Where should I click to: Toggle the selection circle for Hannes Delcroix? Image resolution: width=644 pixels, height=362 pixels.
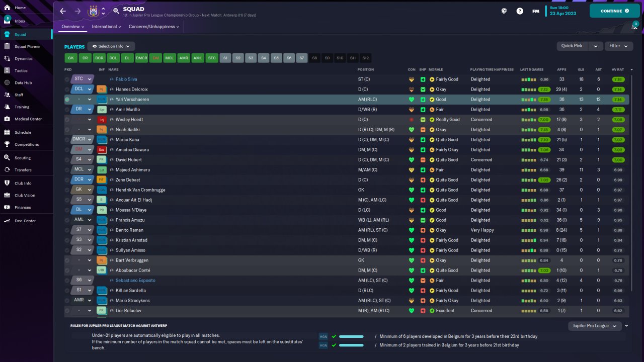[x=67, y=89]
